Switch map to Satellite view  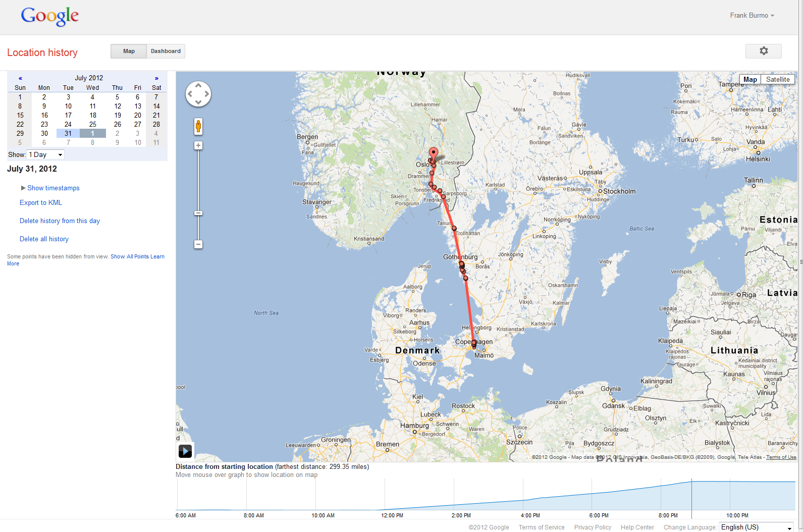click(777, 79)
